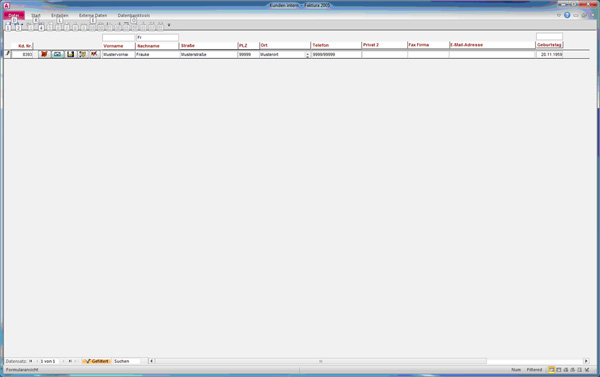The height and width of the screenshot is (377, 600).
Task: Go to last record navigation button
Action: click(x=70, y=361)
